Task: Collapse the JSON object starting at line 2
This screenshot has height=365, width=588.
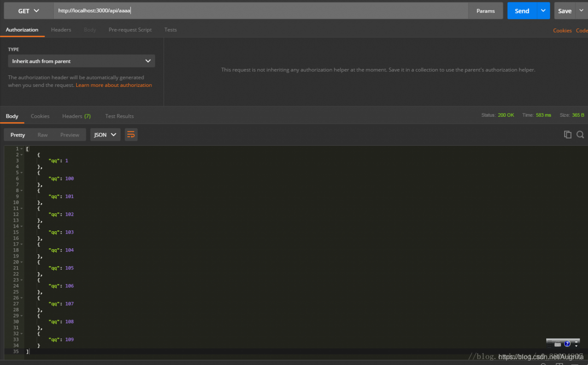Action: tap(22, 155)
